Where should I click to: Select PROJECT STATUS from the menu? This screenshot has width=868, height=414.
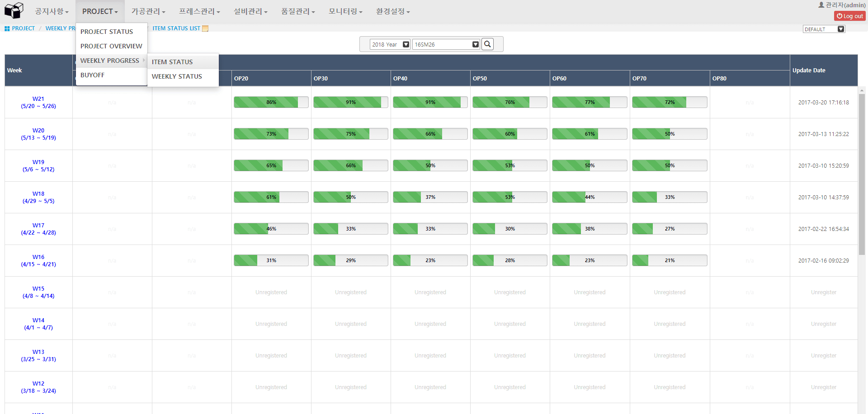click(106, 31)
